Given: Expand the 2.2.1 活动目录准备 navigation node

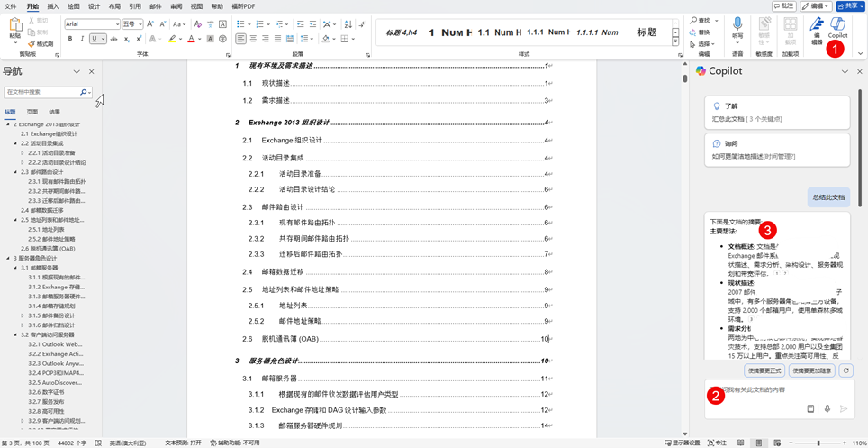Looking at the screenshot, I should point(23,152).
